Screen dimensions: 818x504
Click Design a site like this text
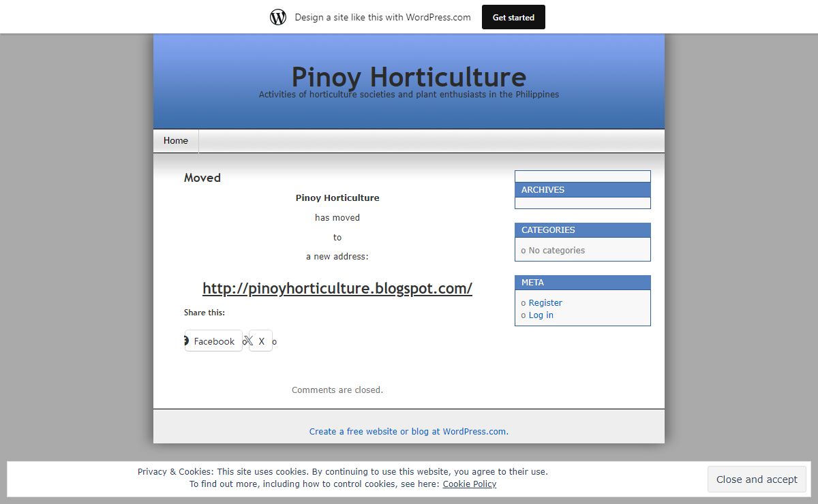(382, 18)
